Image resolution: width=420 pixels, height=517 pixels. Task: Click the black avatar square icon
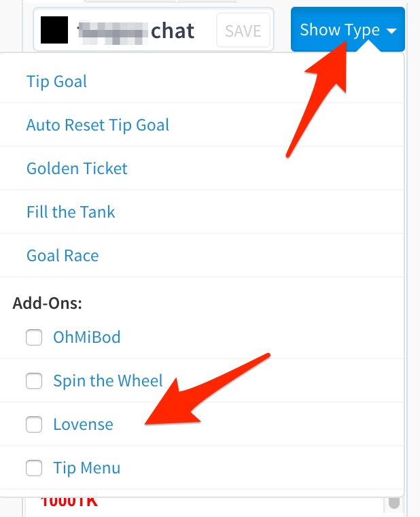click(54, 30)
